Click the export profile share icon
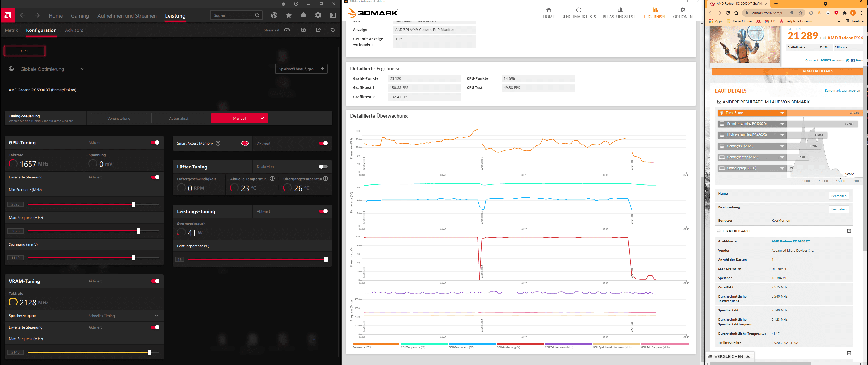Screen dimensions: 868x365 tap(318, 30)
